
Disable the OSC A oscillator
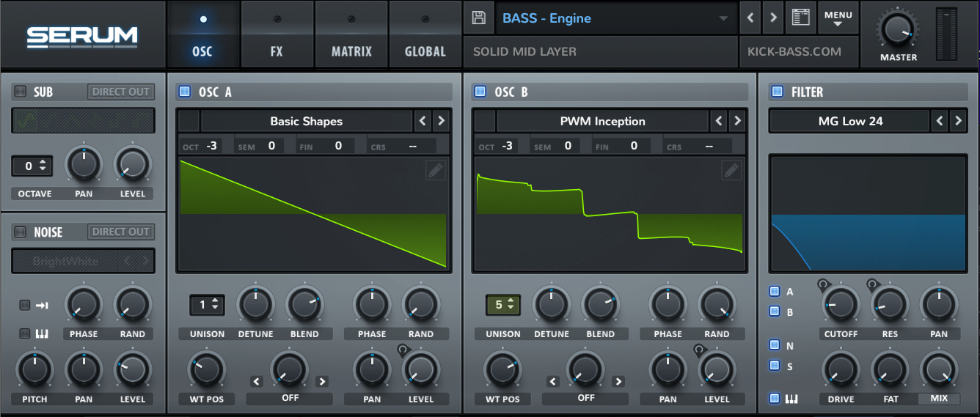click(x=184, y=92)
